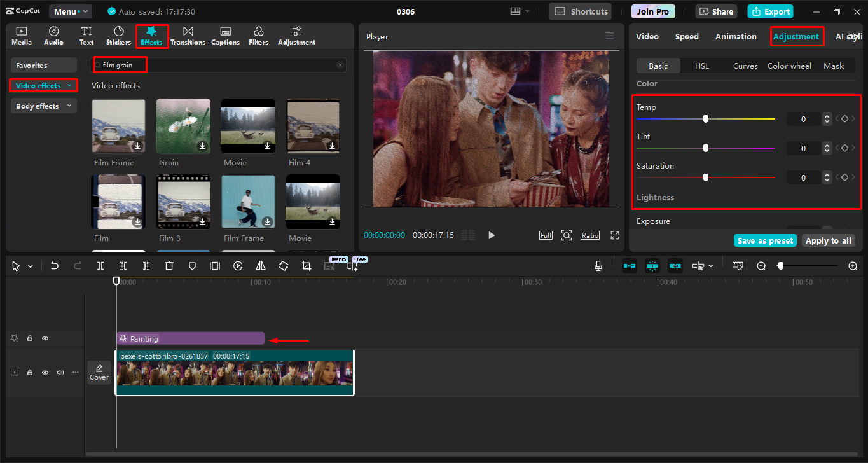Toggle visibility of the Painting effect track
The width and height of the screenshot is (868, 463).
pos(45,338)
